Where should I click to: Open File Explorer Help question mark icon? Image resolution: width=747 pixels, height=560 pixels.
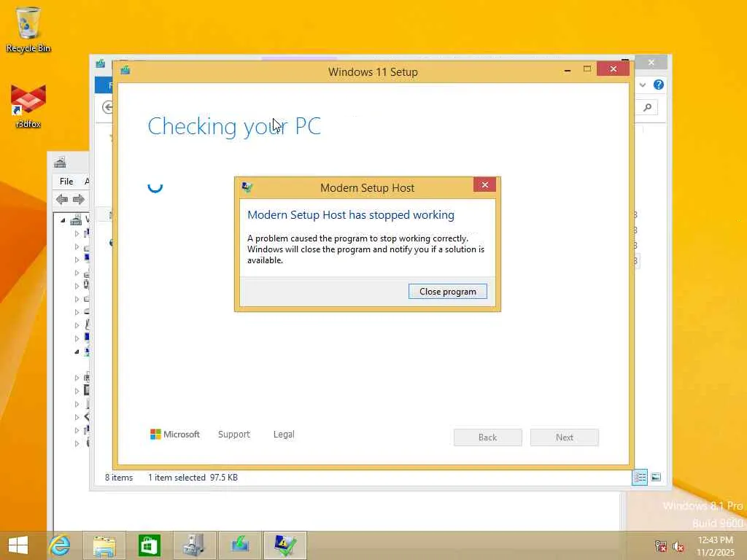tap(659, 85)
